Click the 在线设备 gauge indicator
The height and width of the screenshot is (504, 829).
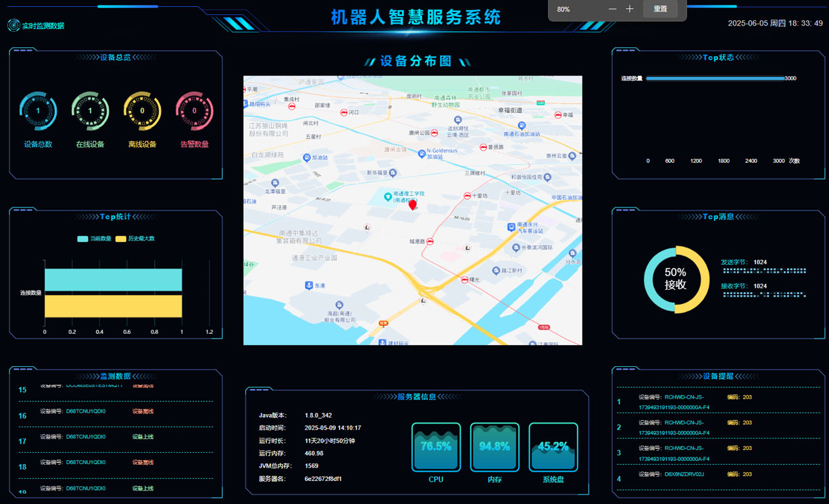(x=90, y=110)
